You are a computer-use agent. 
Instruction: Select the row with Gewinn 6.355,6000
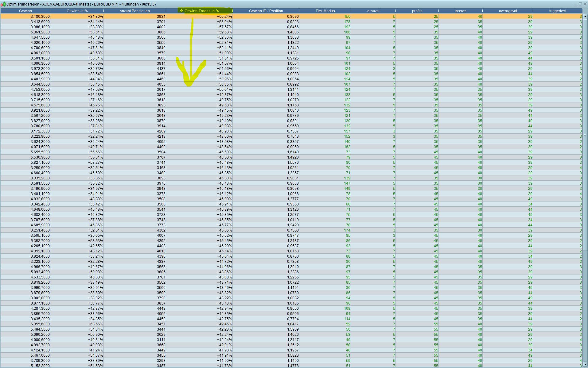pos(291,324)
